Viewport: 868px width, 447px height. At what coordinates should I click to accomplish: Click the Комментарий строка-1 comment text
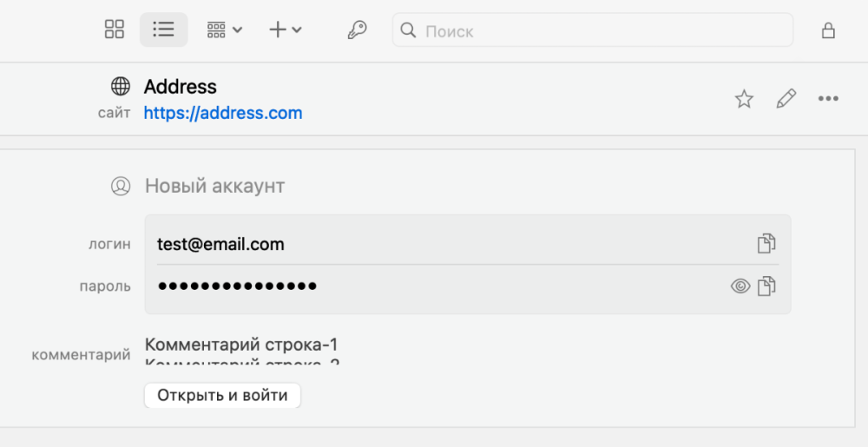(241, 345)
